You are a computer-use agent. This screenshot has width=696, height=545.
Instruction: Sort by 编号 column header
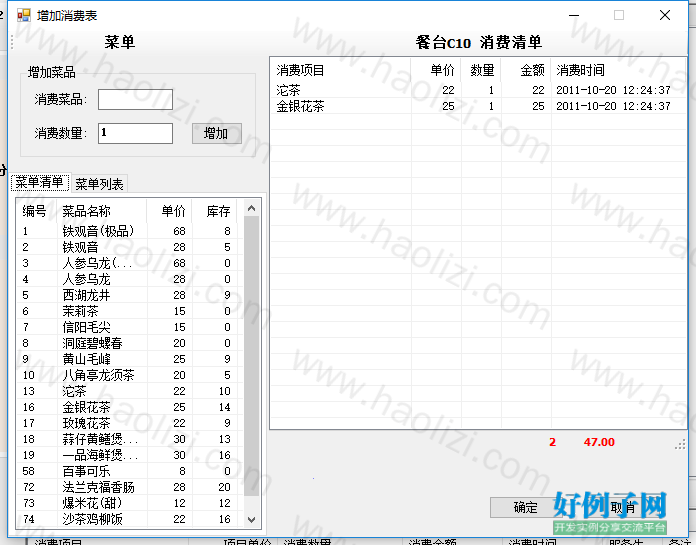(x=36, y=211)
